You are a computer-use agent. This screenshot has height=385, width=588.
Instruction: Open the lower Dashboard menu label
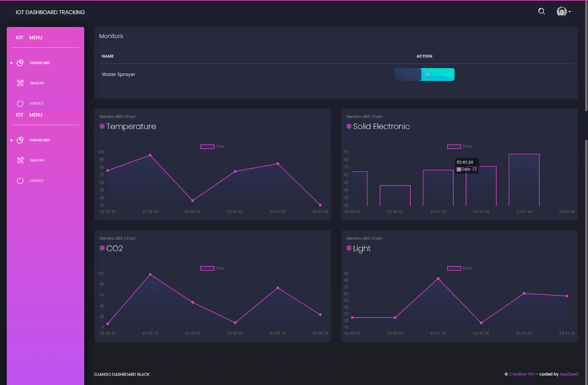click(x=40, y=140)
